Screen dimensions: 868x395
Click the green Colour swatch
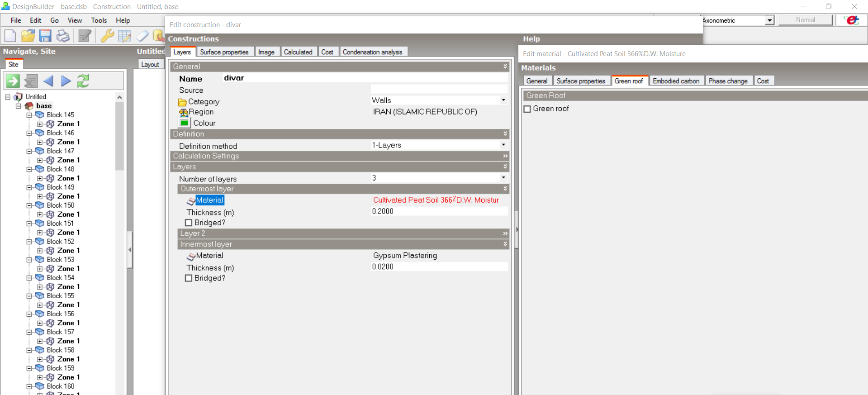184,123
